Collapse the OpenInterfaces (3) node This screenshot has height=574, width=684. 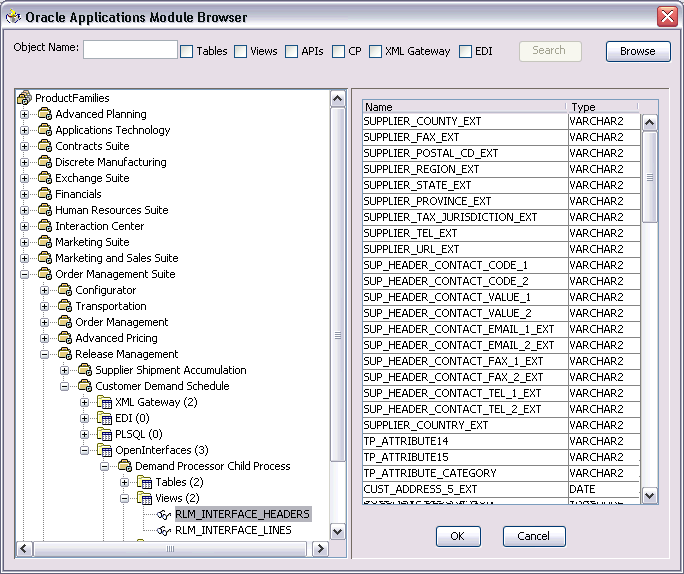pyautogui.click(x=85, y=450)
